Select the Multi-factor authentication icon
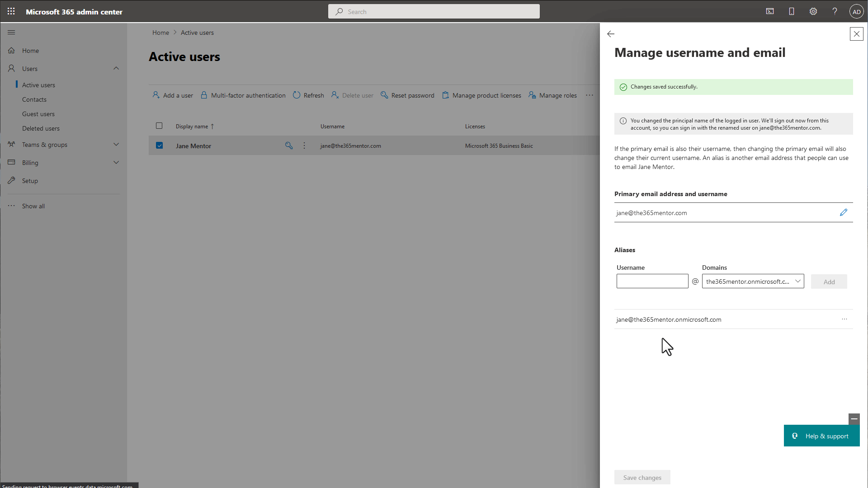This screenshot has height=488, width=868. coord(204,95)
